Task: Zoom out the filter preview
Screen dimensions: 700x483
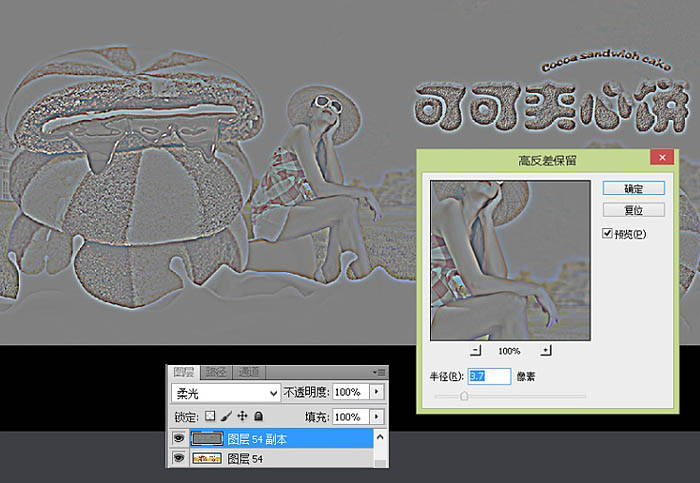Action: [476, 350]
